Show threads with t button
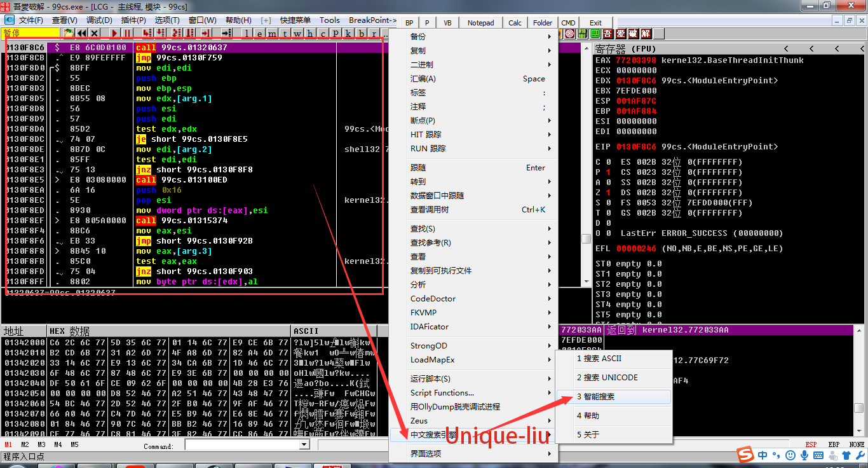This screenshot has width=868, height=468. click(x=285, y=33)
